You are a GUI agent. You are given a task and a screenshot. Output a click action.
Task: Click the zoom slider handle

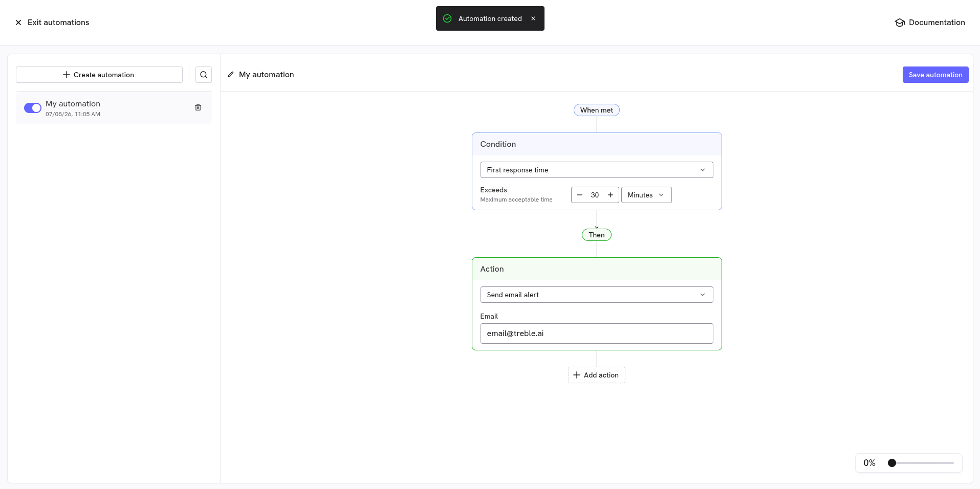point(892,463)
